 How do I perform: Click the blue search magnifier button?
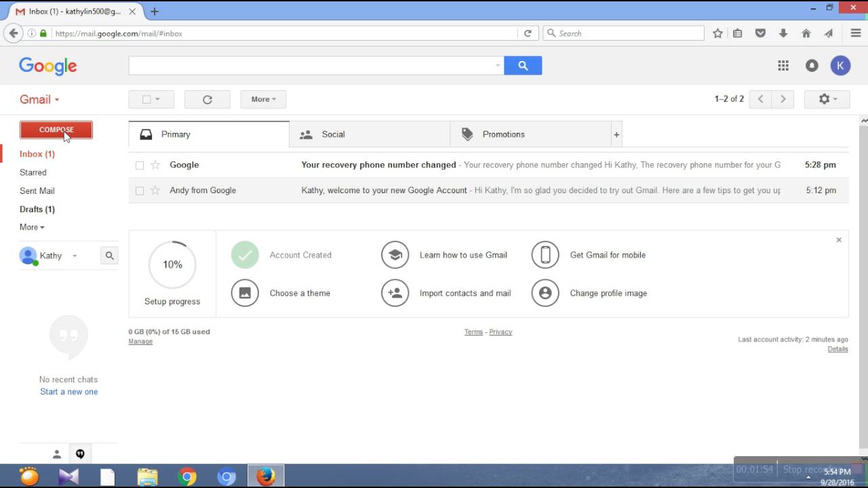click(x=523, y=66)
